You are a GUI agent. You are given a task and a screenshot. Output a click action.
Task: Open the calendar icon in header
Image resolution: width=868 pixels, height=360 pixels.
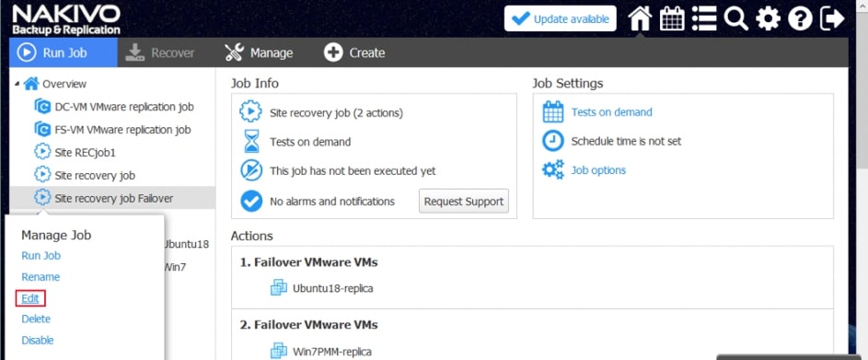672,18
